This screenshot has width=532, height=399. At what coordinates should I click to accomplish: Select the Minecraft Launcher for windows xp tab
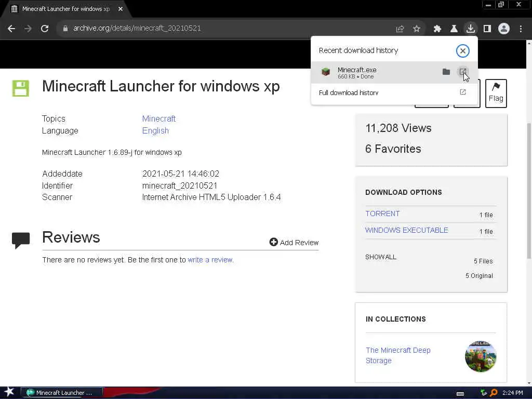(66, 9)
